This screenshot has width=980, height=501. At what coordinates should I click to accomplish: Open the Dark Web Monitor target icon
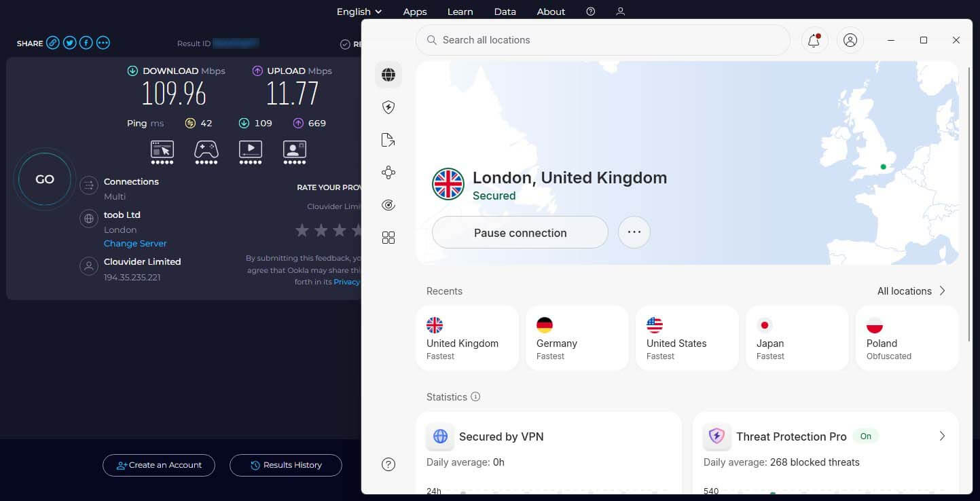tap(388, 205)
